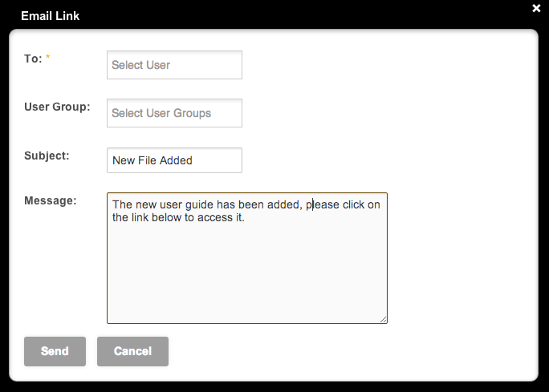Click the 'Email Link' dialog title
549x392 pixels.
tap(50, 16)
